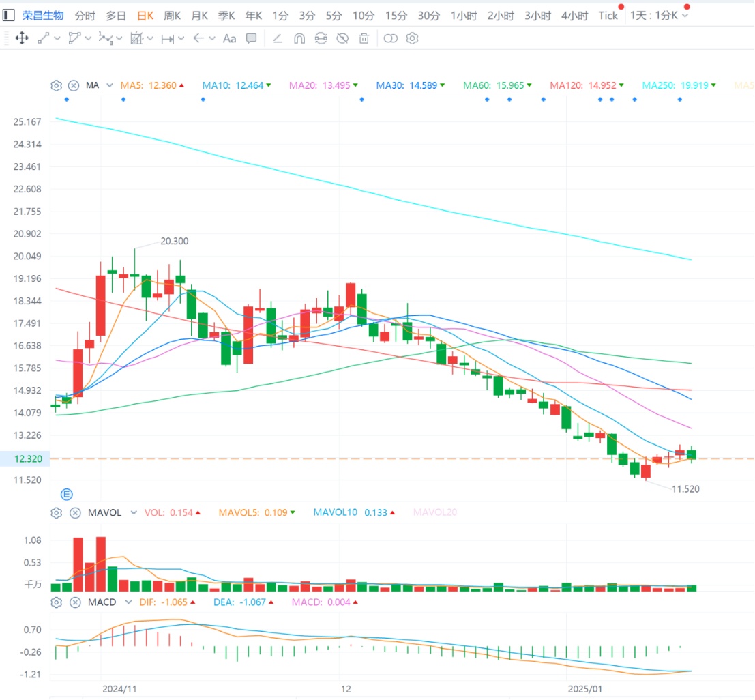Expand the polygon tool options arrow

tap(88, 38)
